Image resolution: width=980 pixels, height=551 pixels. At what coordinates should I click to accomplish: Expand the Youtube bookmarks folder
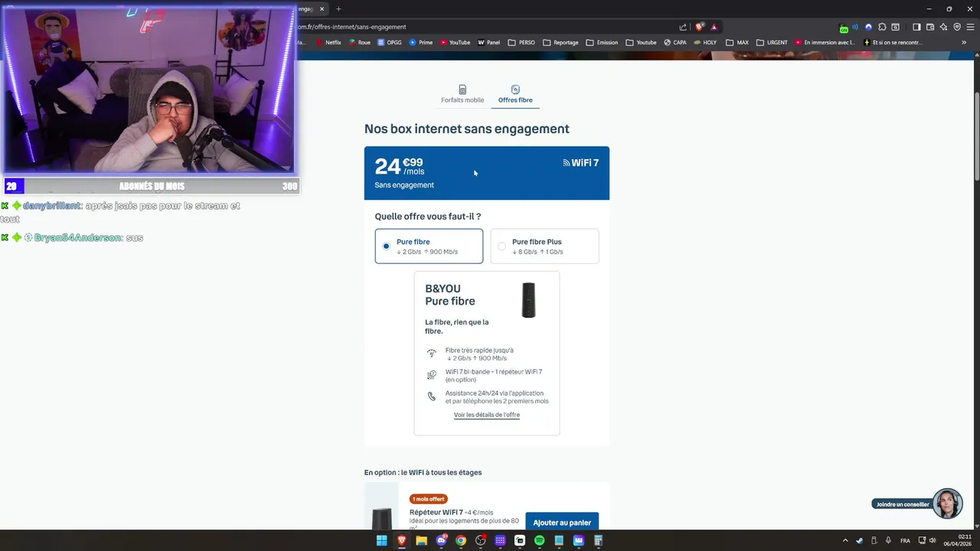pos(642,43)
